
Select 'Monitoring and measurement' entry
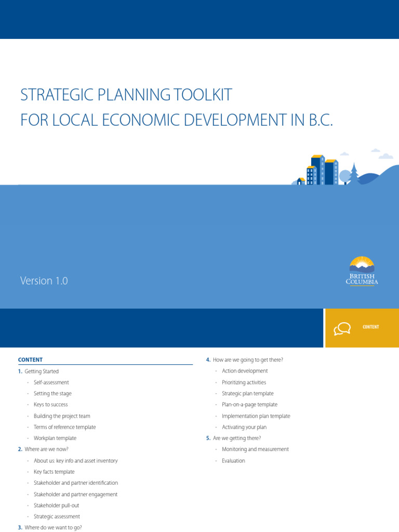click(255, 449)
